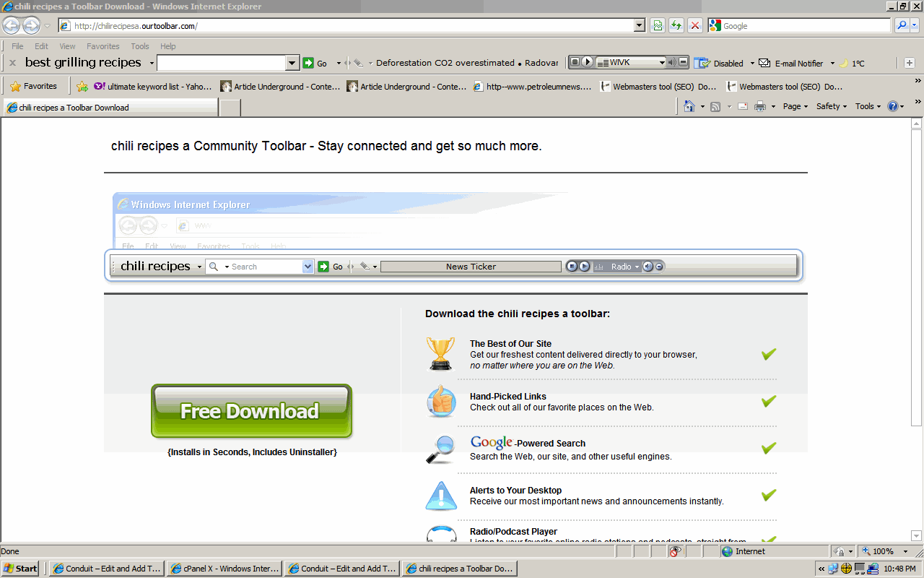Viewport: 924px width, 578px height.
Task: Refresh the page with the green arrows icon
Action: point(676,26)
